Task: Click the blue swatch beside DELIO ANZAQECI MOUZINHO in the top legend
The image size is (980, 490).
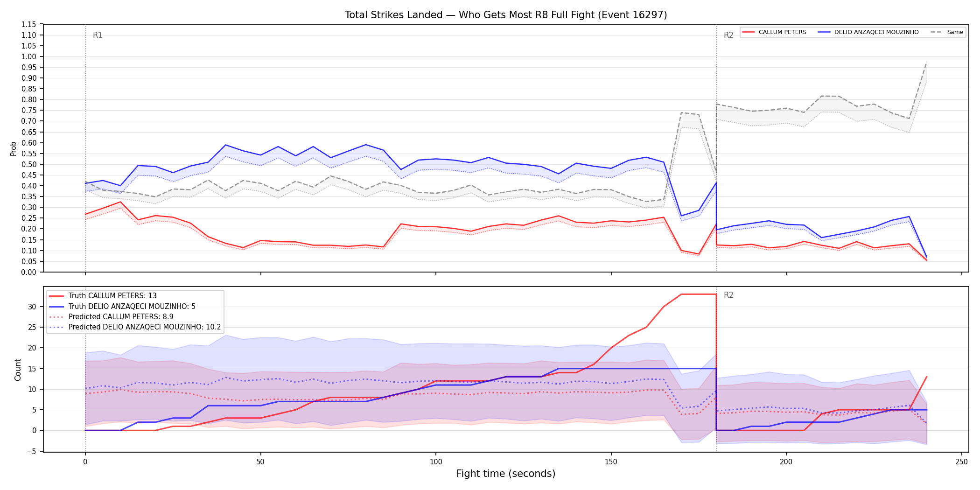Action: tap(824, 32)
